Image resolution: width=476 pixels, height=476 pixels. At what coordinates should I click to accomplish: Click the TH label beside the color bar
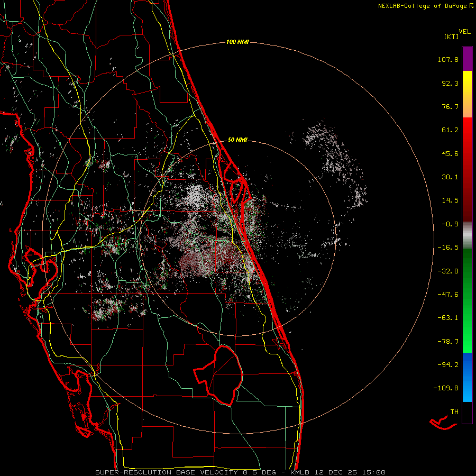tap(454, 412)
